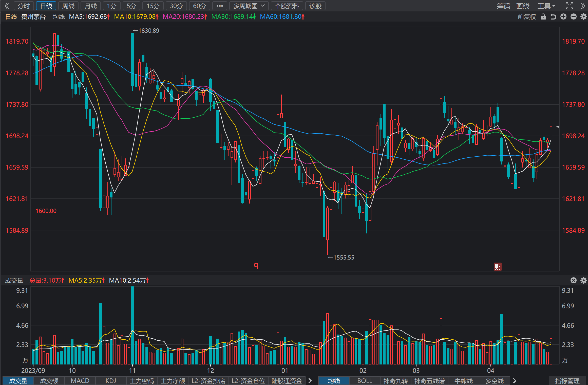The height and width of the screenshot is (385, 588).
Task: Zoom in chart with plus icon
Action: (x=563, y=17)
